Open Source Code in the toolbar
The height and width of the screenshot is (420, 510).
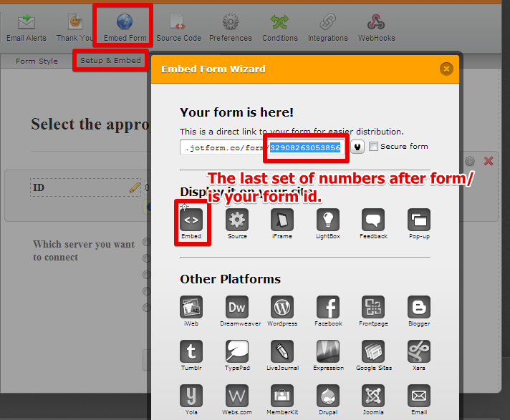[x=178, y=26]
